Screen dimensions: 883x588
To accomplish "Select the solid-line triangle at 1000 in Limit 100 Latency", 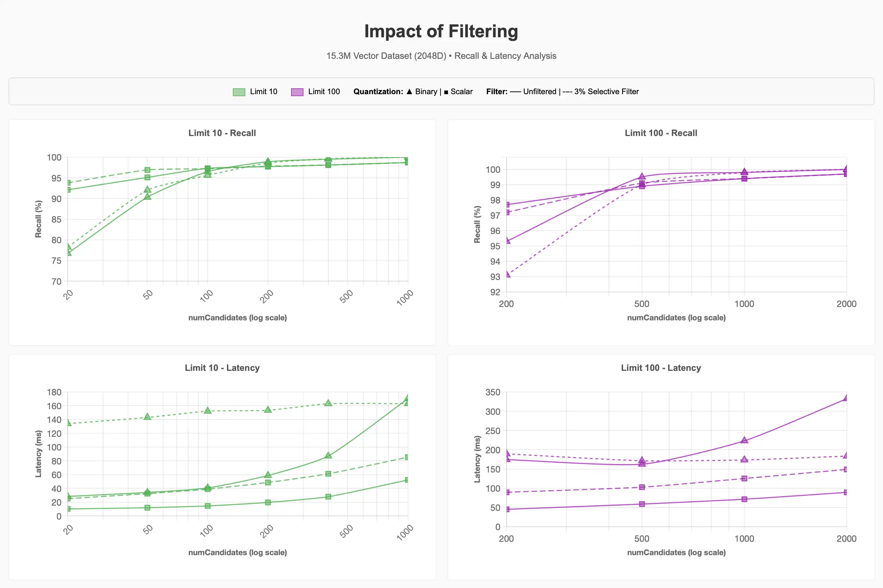I will click(744, 440).
